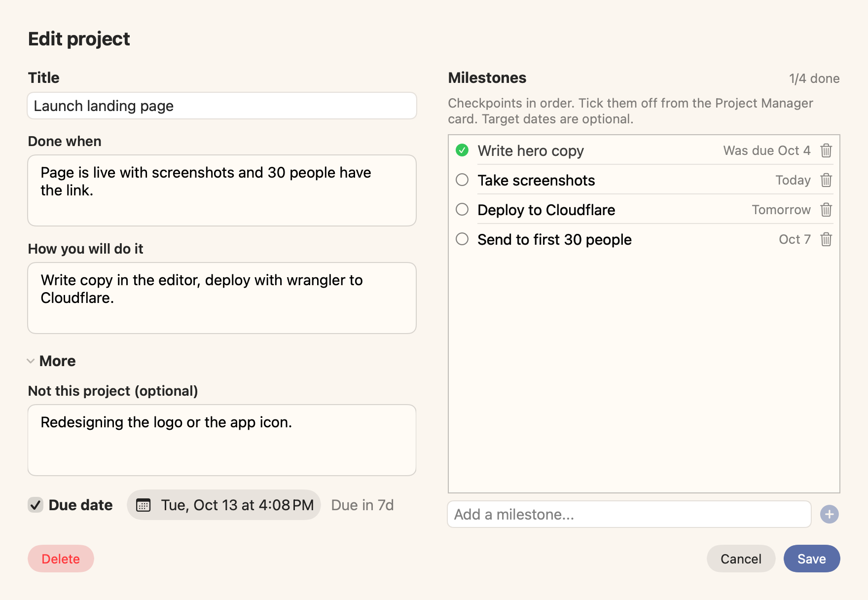Disable the Due date checkbox
The image size is (868, 600).
pyautogui.click(x=36, y=505)
